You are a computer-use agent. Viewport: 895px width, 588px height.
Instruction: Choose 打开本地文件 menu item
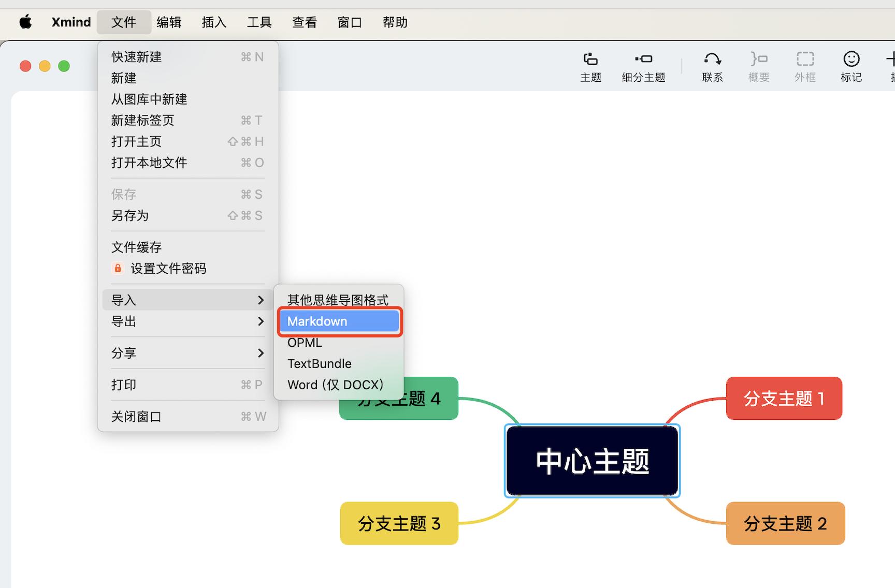pyautogui.click(x=188, y=163)
